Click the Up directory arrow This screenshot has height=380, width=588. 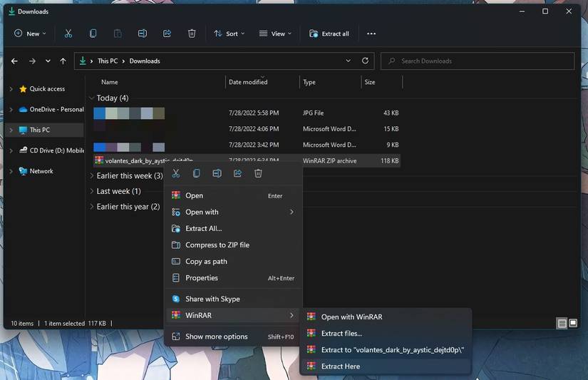click(63, 61)
